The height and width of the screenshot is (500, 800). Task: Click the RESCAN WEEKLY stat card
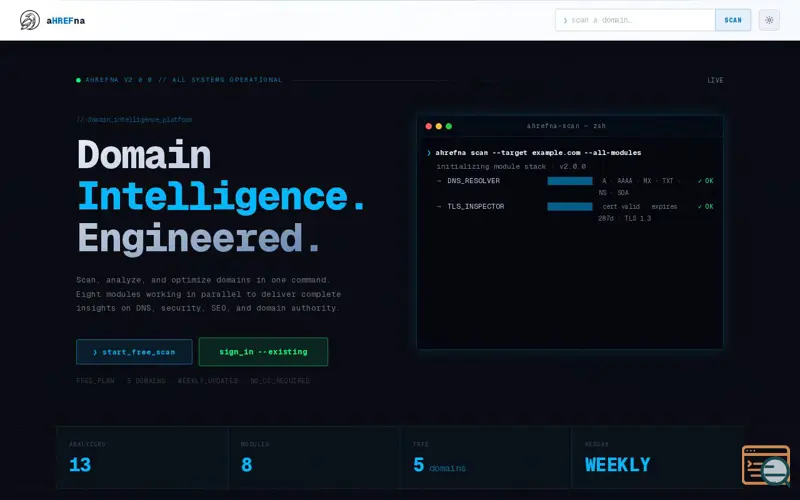(x=658, y=458)
